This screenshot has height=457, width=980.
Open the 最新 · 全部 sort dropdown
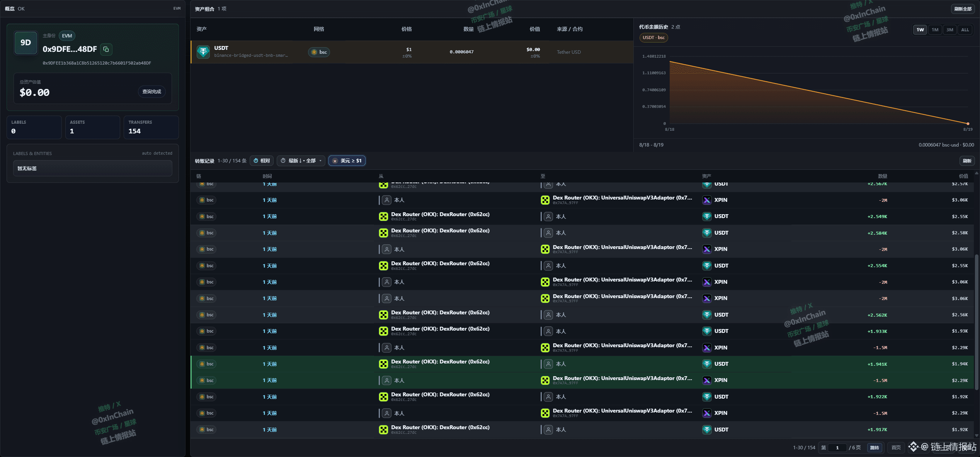pos(301,161)
